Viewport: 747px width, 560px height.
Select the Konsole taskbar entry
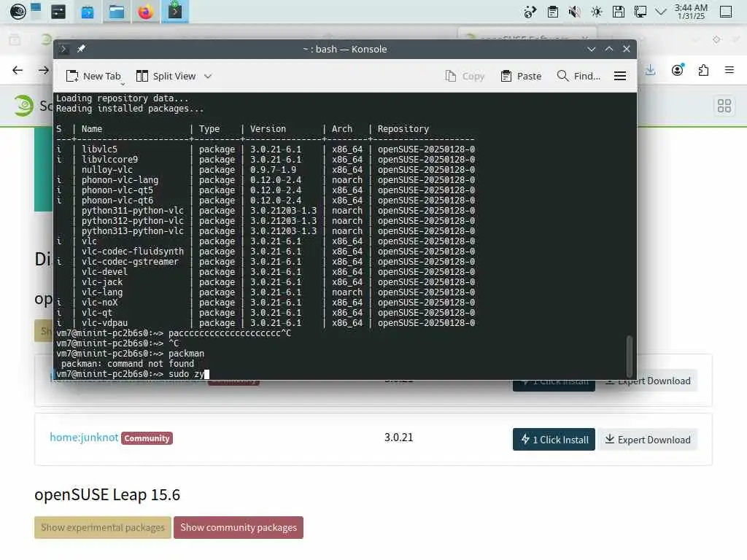click(175, 12)
